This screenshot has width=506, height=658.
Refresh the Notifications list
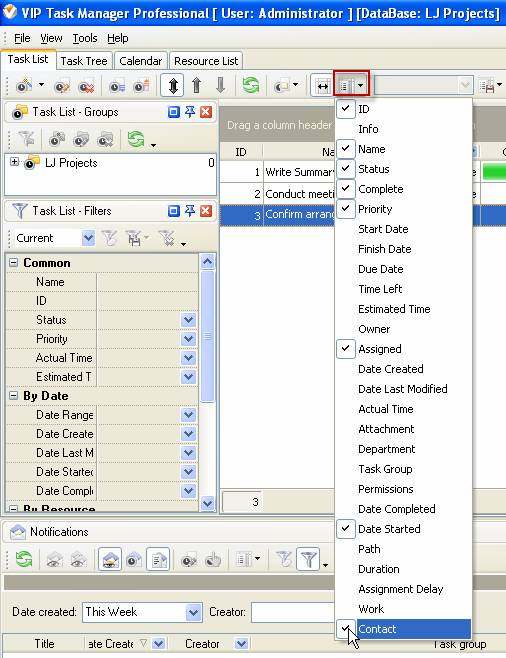click(24, 559)
